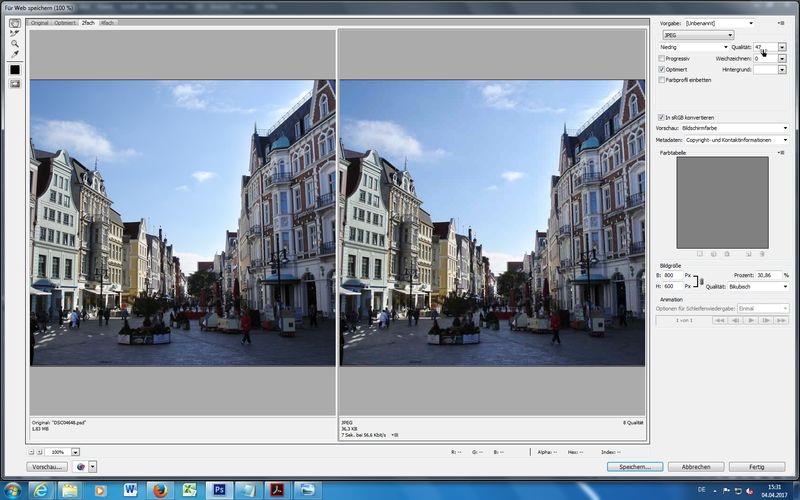Click the Abbrechen button
This screenshot has width=800, height=500.
click(x=695, y=466)
